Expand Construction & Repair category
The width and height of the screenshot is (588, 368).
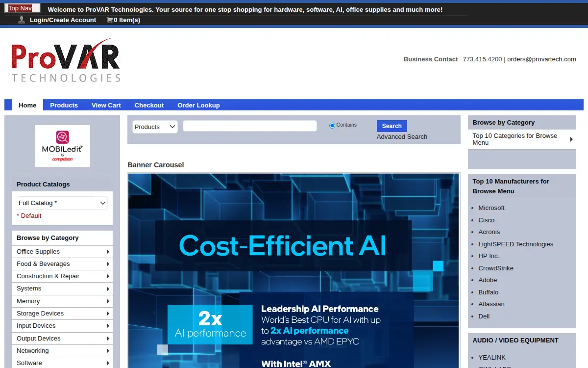click(62, 276)
